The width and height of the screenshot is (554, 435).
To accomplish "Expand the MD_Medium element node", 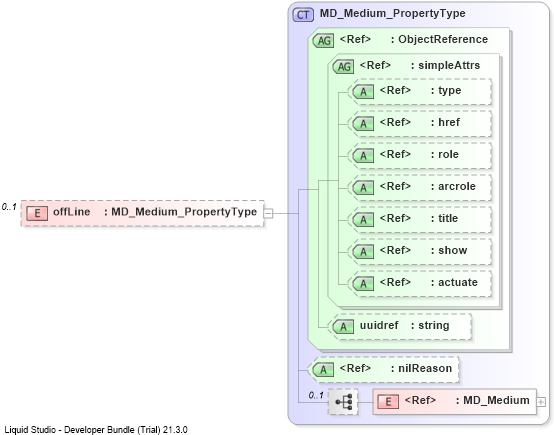I will pyautogui.click(x=541, y=402).
